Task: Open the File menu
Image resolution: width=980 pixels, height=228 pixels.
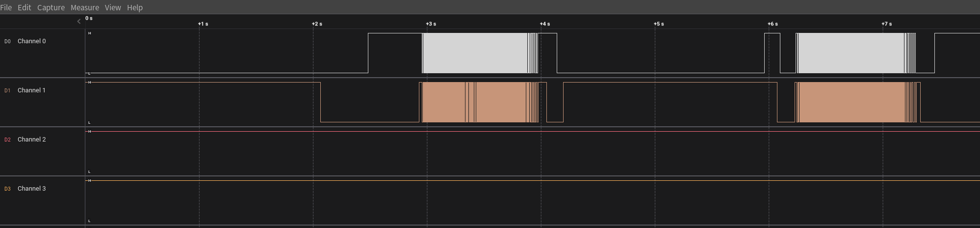Action: [6, 7]
